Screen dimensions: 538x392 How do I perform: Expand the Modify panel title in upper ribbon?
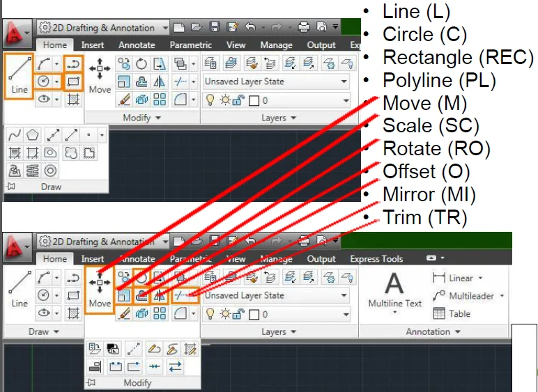tap(141, 118)
